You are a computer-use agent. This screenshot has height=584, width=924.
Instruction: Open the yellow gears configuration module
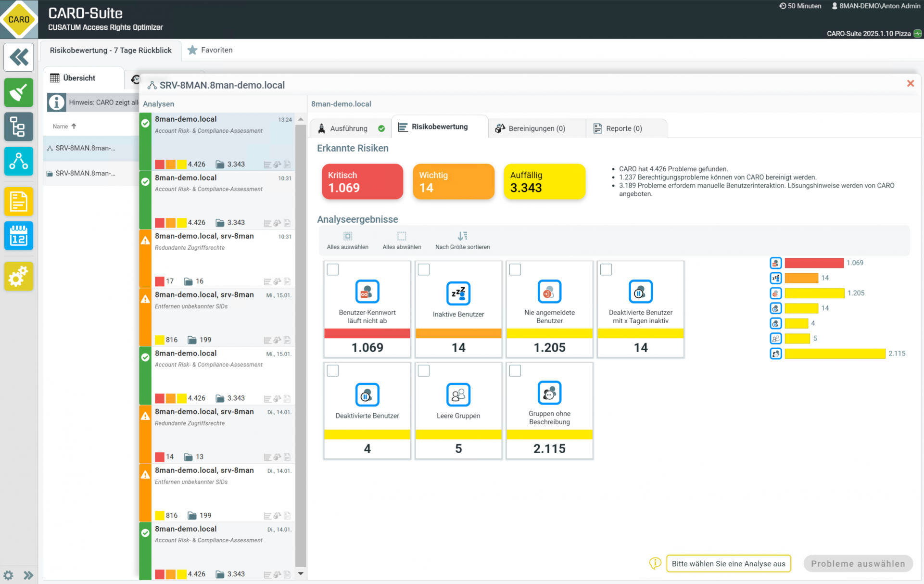(19, 276)
